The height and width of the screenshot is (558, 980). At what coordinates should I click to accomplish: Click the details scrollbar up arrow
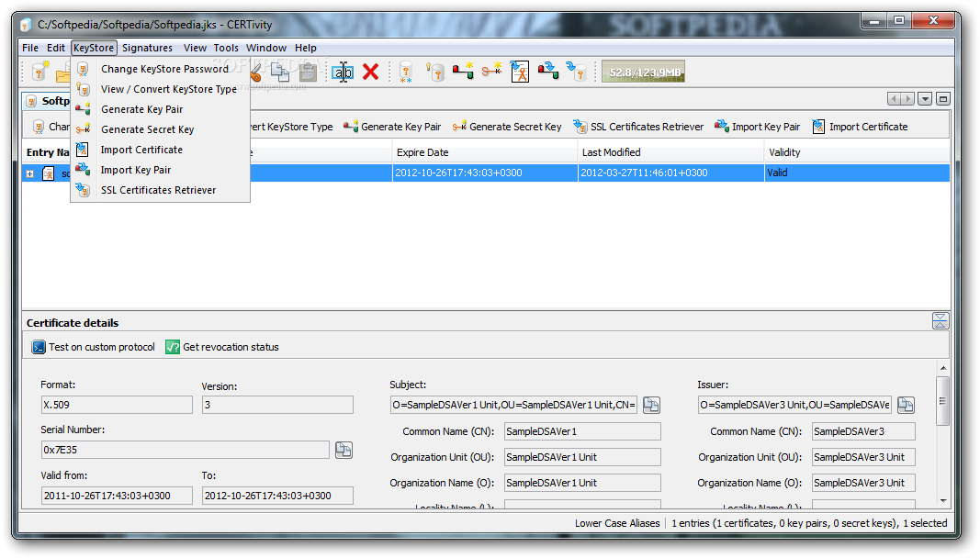click(943, 368)
